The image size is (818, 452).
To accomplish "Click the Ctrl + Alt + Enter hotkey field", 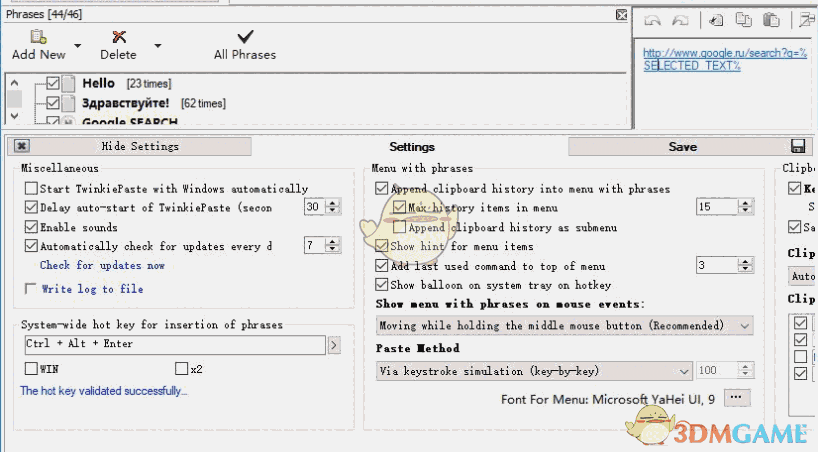I will [174, 344].
